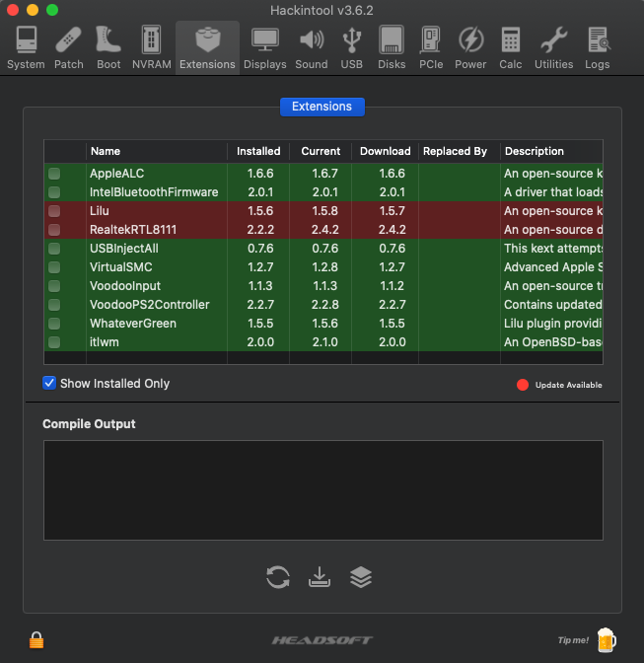
Task: Select the Lilu extension name
Action: coord(100,211)
